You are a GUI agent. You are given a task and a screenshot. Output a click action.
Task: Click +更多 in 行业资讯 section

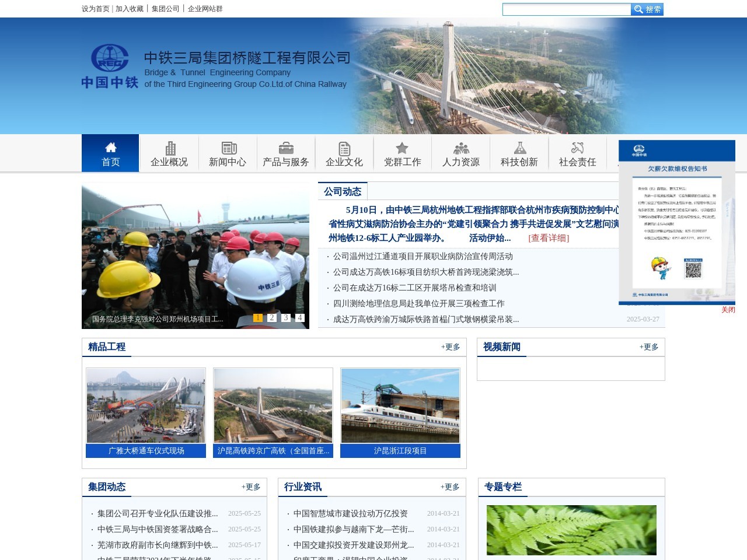coord(450,487)
